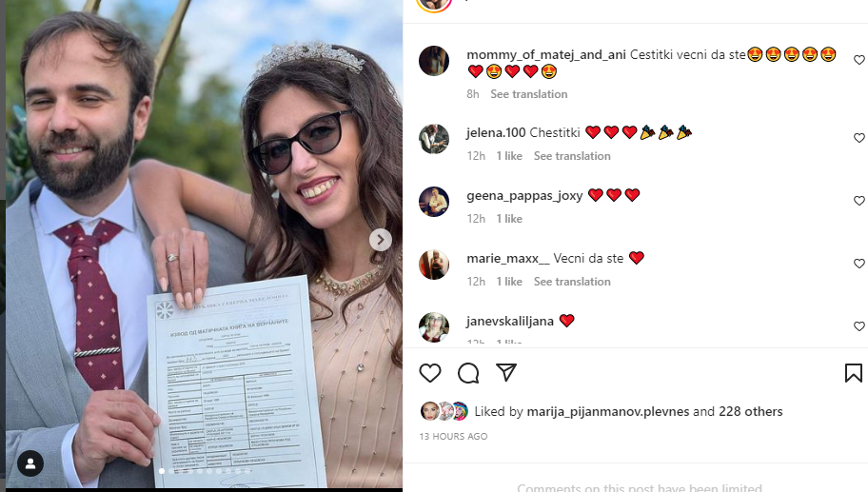Open jelena.100 avatar thumbnail
The width and height of the screenshot is (868, 492).
coord(434,138)
